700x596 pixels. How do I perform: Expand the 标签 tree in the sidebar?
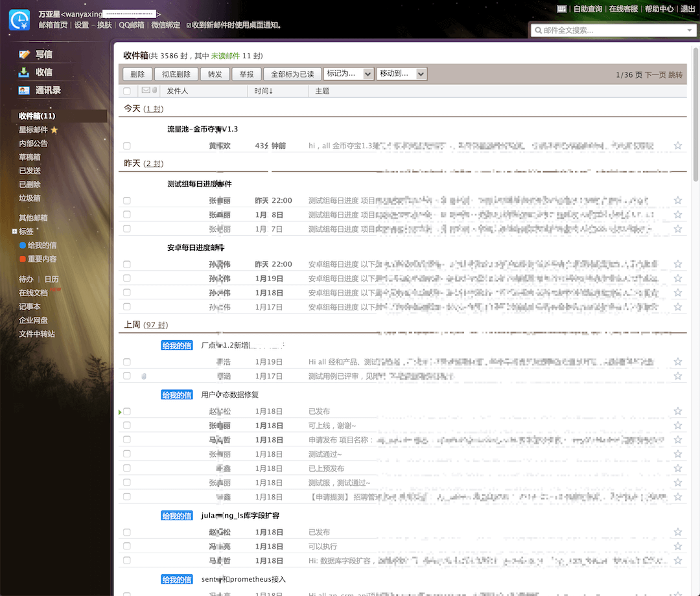point(14,231)
